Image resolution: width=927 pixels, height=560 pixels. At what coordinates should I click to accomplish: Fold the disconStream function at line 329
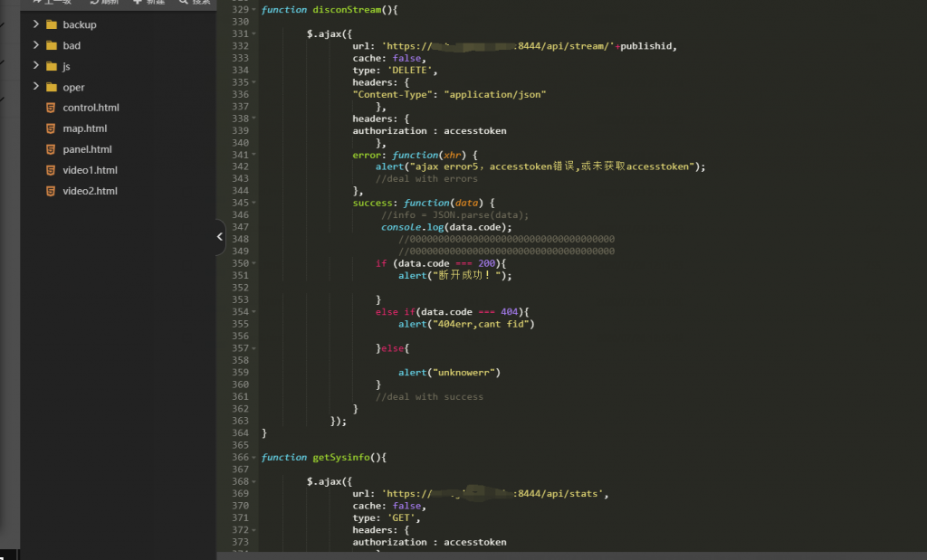click(254, 9)
